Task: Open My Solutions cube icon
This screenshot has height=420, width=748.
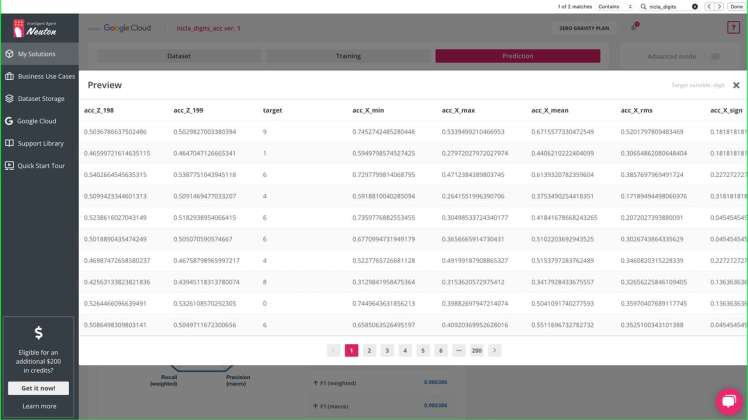Action: pyautogui.click(x=9, y=54)
